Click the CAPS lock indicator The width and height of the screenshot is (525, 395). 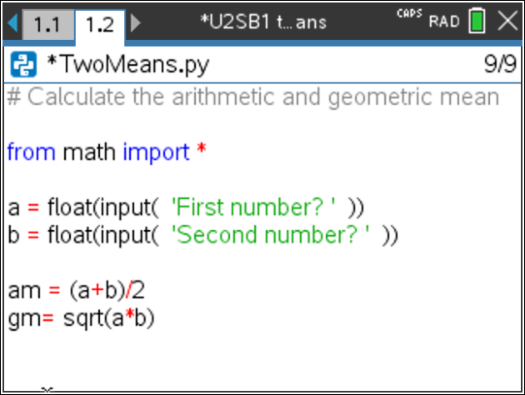[x=409, y=13]
